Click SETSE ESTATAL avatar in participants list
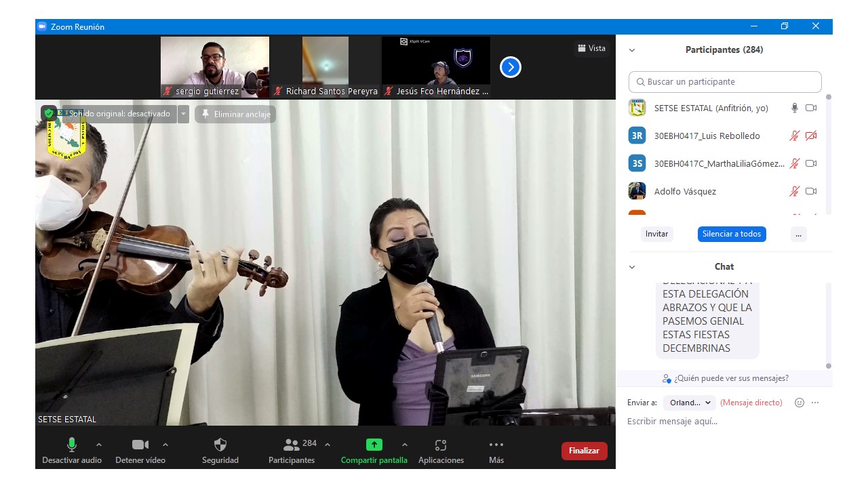The height and width of the screenshot is (488, 868). pos(637,108)
